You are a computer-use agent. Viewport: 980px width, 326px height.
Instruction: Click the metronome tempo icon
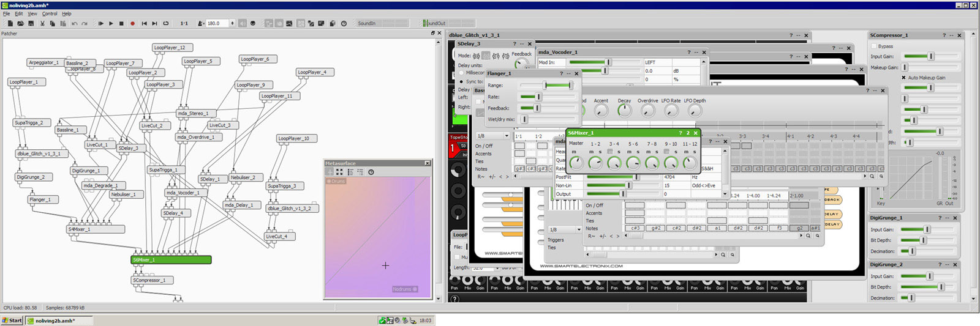[x=202, y=23]
